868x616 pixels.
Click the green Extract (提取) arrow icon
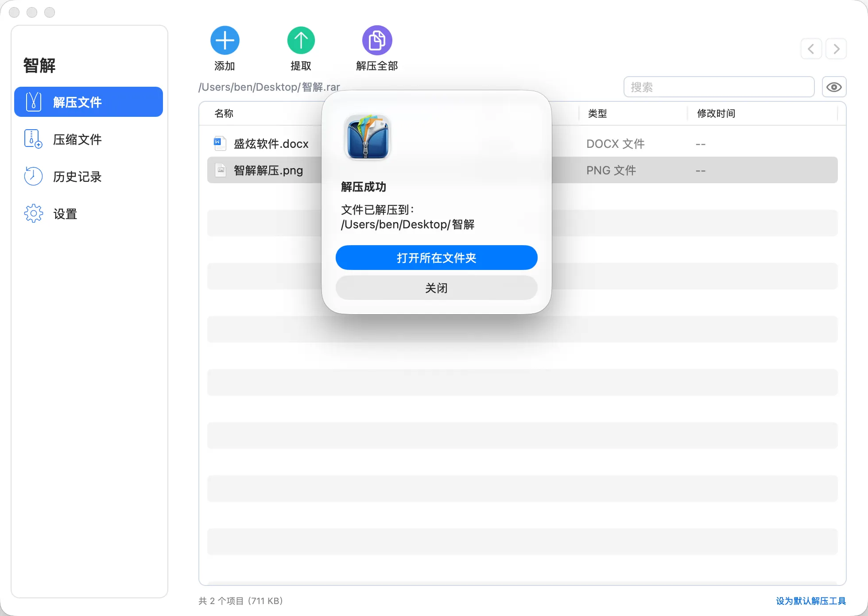coord(301,40)
